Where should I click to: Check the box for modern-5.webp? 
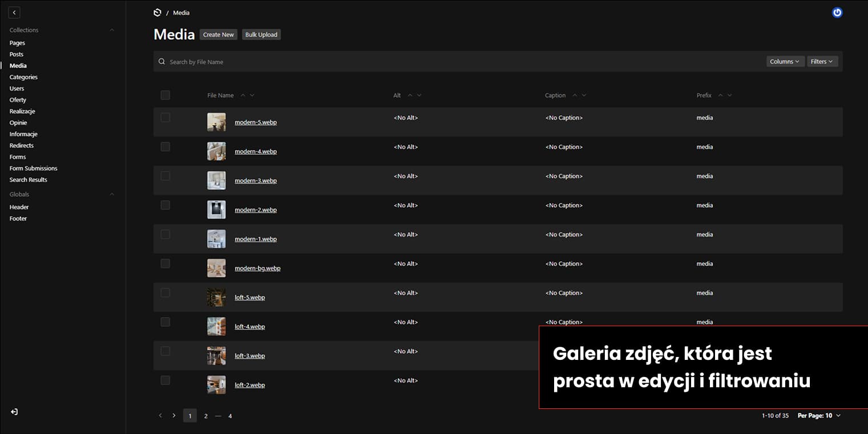pos(165,117)
